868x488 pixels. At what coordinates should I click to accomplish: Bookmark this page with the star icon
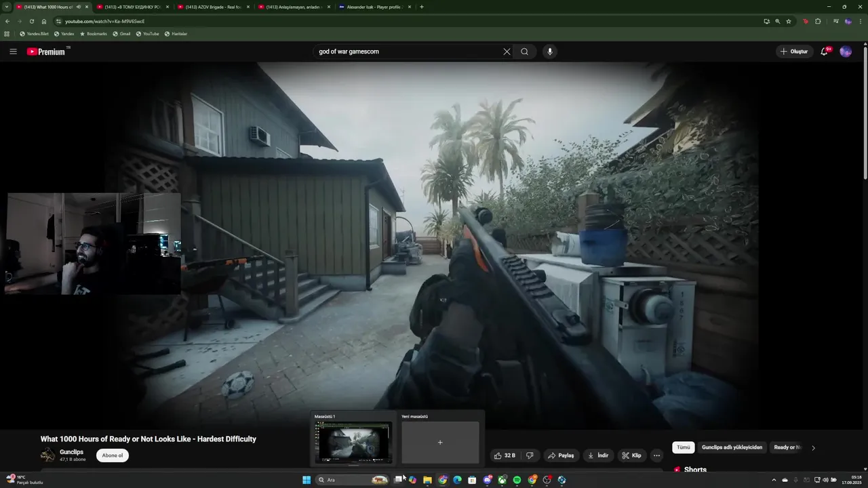(x=789, y=21)
